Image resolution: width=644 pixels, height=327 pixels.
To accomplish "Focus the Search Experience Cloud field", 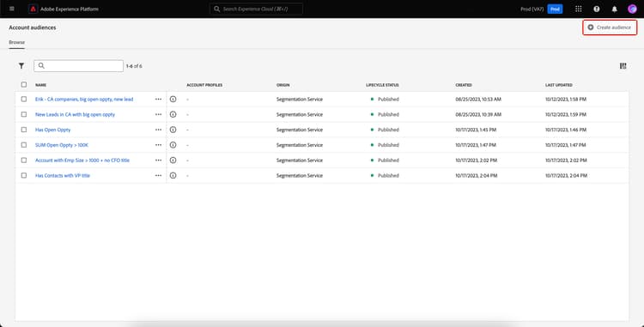I will point(256,9).
